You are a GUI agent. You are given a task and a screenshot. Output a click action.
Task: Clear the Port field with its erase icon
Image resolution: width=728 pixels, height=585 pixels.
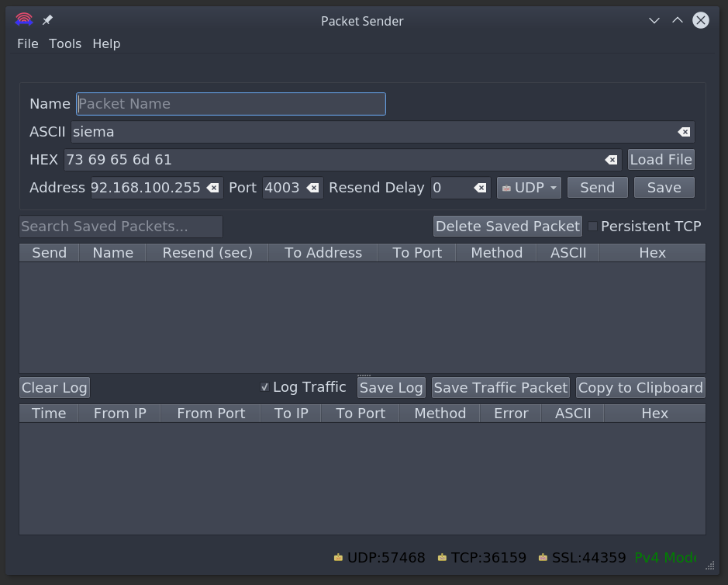[313, 188]
